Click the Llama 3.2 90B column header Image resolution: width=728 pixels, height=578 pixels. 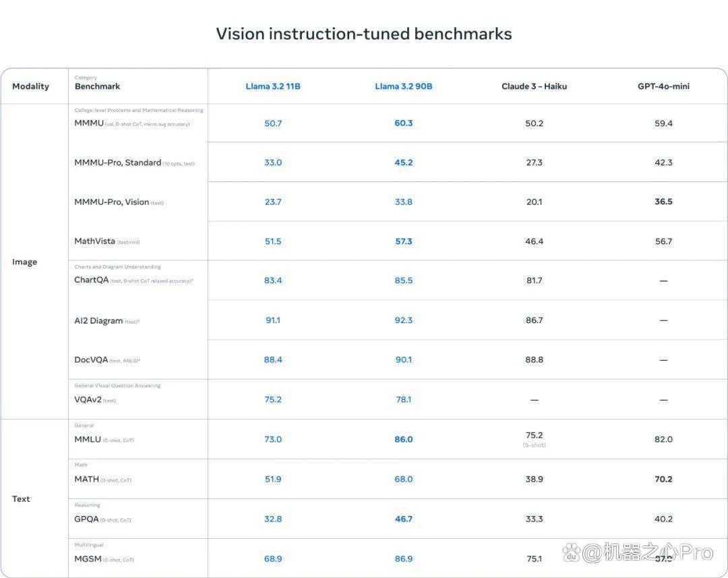coord(404,86)
